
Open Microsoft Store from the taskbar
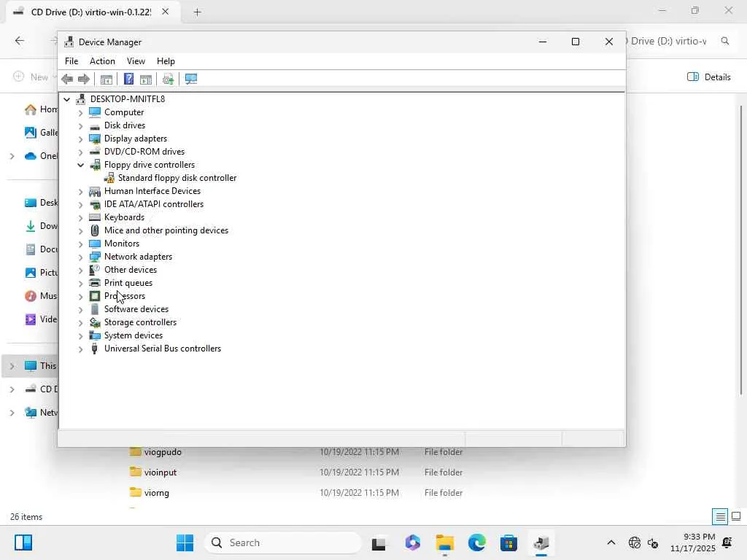pos(508,542)
